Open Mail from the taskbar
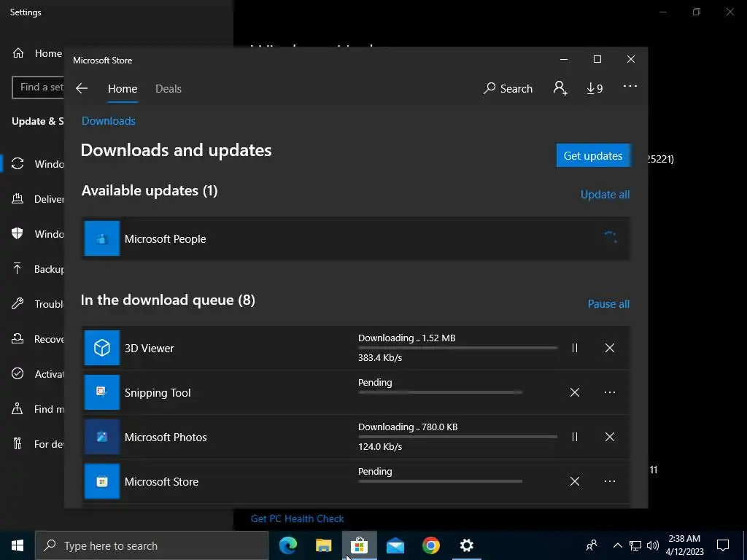This screenshot has height=560, width=747. 395,545
